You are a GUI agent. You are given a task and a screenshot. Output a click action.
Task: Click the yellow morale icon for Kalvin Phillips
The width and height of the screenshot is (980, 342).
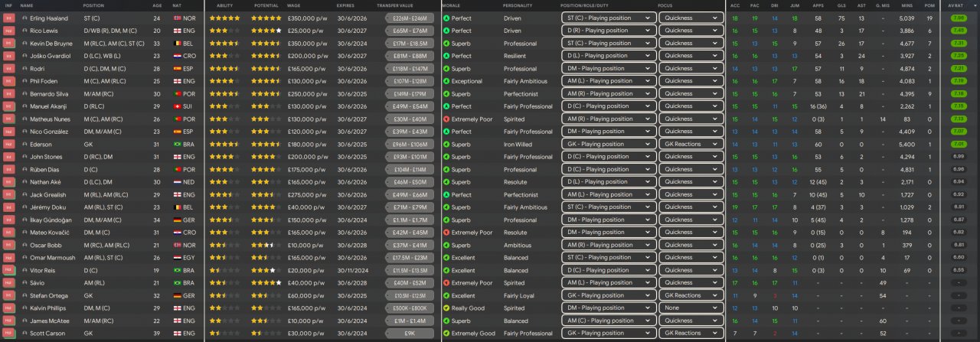click(x=446, y=308)
